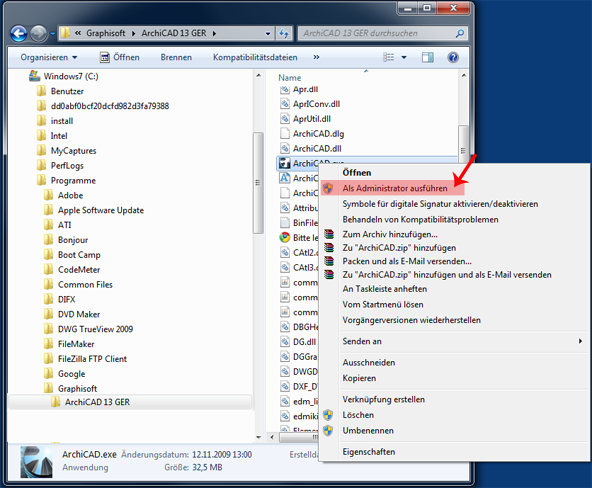Open the address bar history dropdown arrow

click(268, 34)
